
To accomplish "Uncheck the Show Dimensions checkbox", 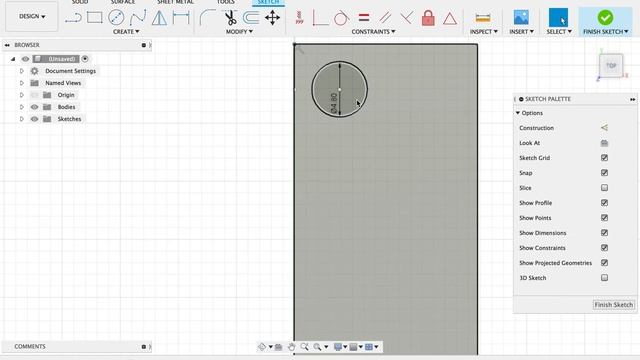I will tap(604, 233).
